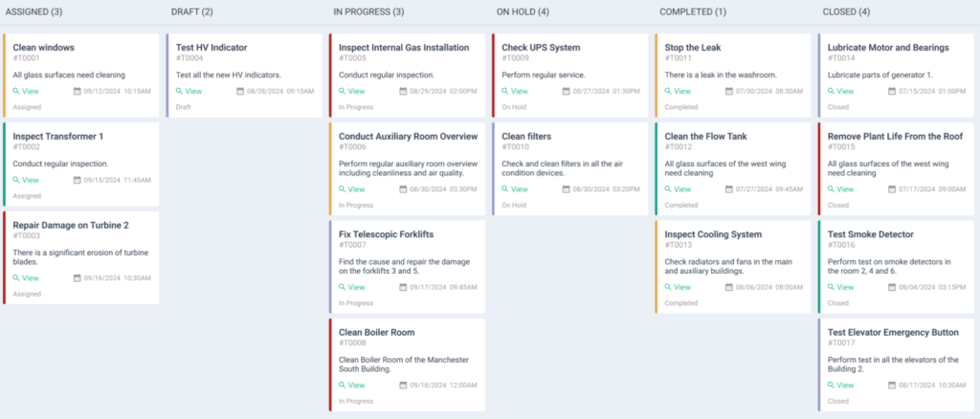Click calendar icon on Clean the Flow Tank
Image resolution: width=980 pixels, height=419 pixels.
(x=729, y=189)
